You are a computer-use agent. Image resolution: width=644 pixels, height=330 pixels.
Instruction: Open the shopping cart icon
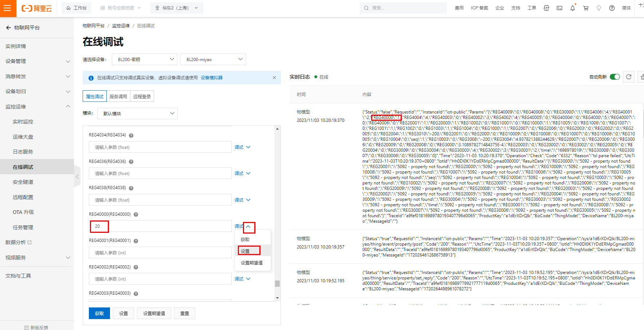586,8
